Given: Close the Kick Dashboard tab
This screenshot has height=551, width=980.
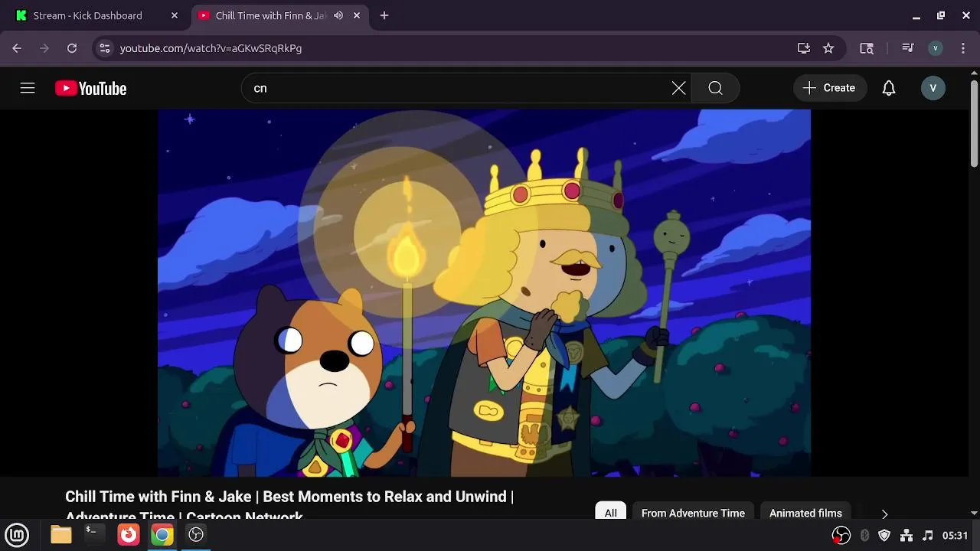Looking at the screenshot, I should coord(175,15).
